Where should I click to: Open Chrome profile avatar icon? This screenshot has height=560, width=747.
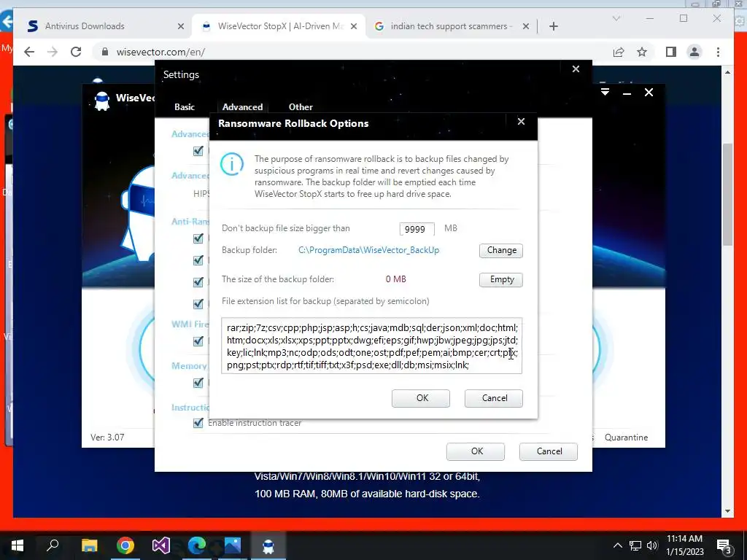(694, 52)
